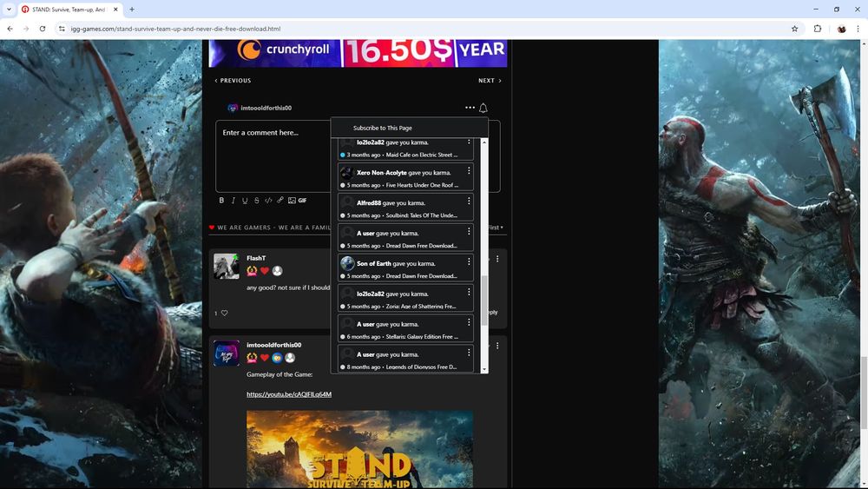Screen dimensions: 868x489
Task: Open the Chrome profile avatar
Action: coord(841,29)
